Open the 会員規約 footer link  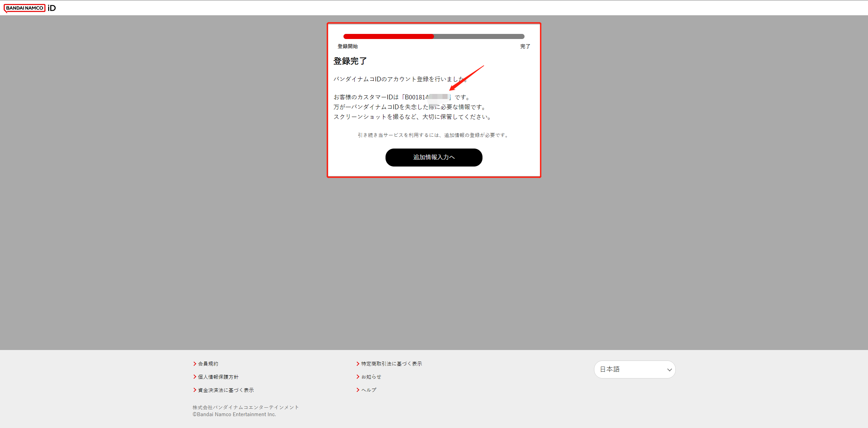click(x=208, y=364)
